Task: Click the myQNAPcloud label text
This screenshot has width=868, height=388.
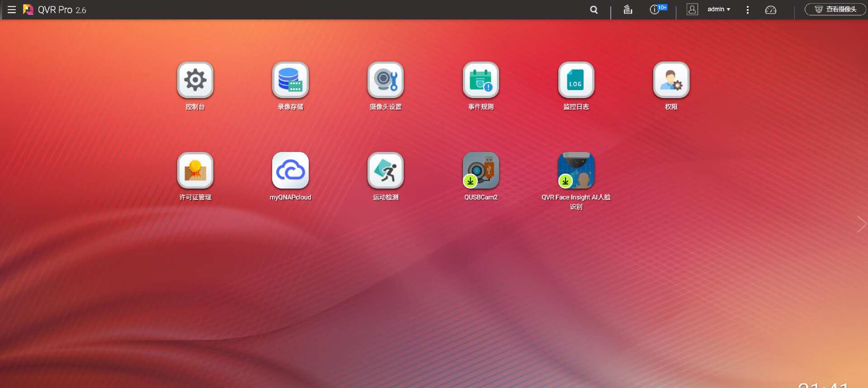Action: coord(290,198)
